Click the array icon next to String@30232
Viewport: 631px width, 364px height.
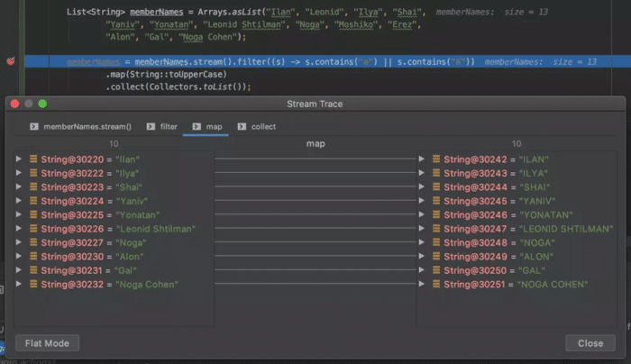(x=33, y=285)
